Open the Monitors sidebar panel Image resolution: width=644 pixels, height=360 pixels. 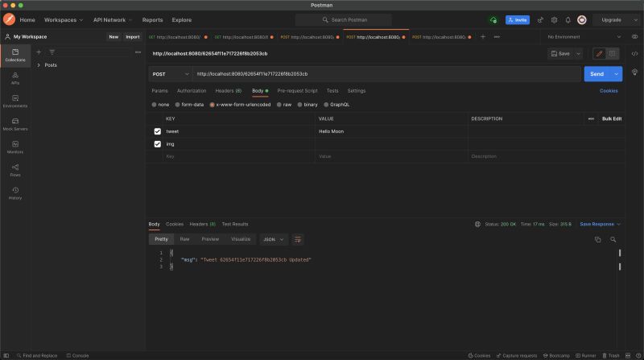pos(15,147)
